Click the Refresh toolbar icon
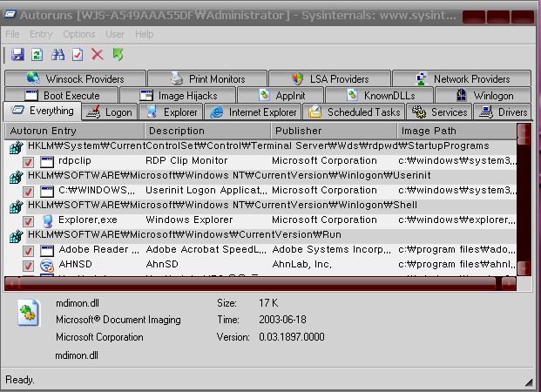 [37, 55]
